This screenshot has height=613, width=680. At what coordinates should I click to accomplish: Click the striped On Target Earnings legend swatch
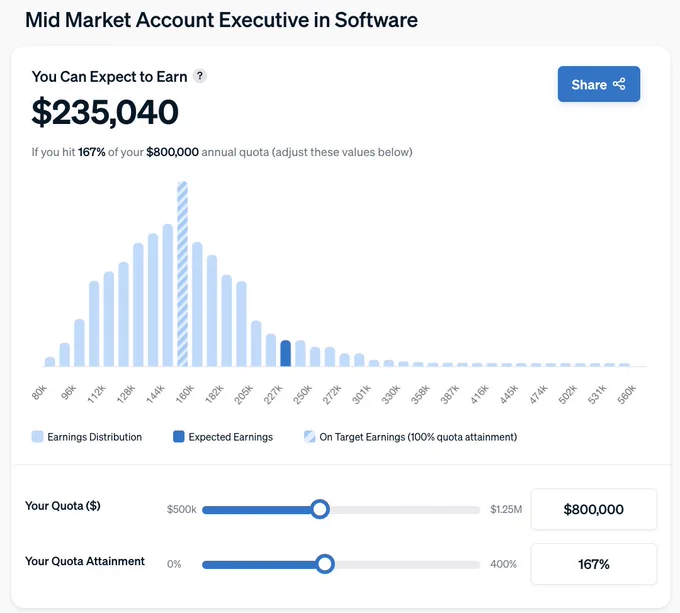point(310,437)
